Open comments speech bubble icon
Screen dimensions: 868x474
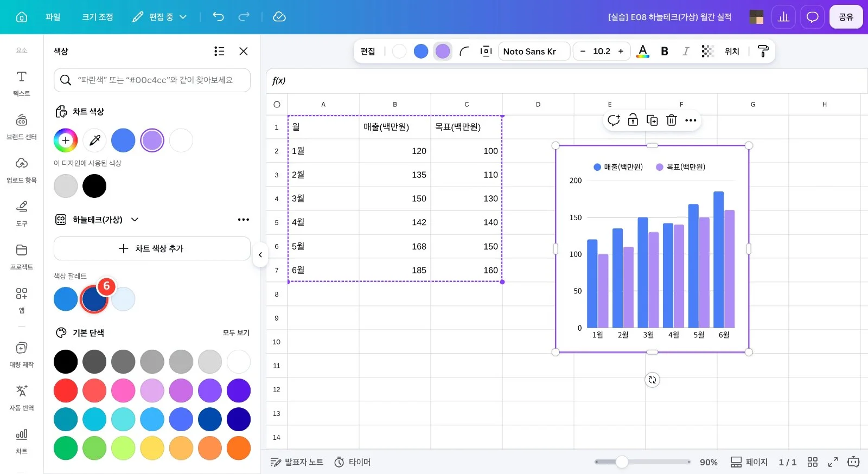point(812,17)
